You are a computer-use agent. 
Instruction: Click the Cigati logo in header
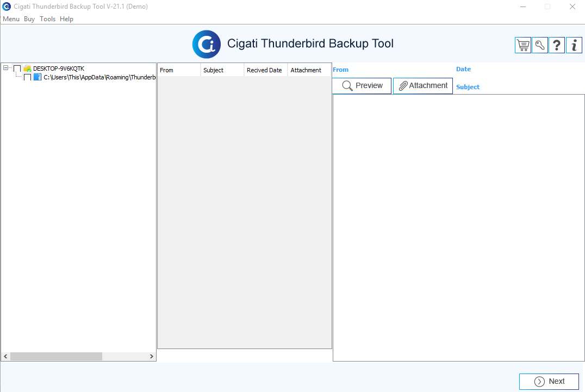206,45
